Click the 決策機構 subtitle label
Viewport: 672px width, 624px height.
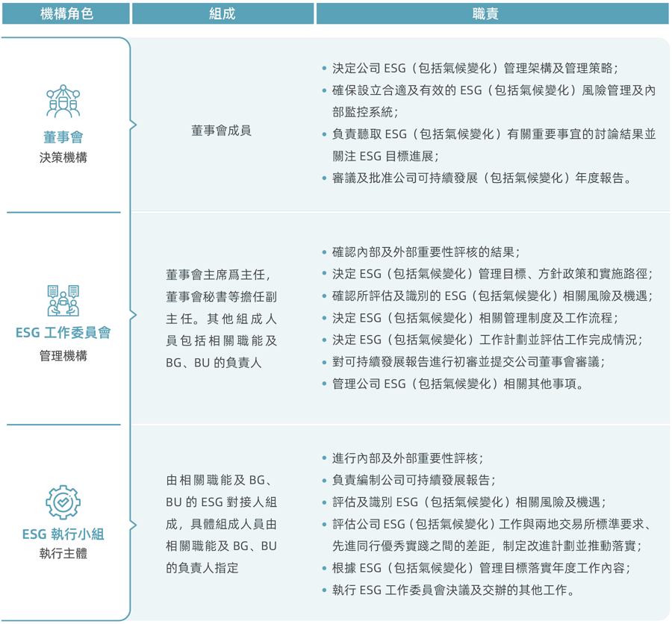[63, 157]
